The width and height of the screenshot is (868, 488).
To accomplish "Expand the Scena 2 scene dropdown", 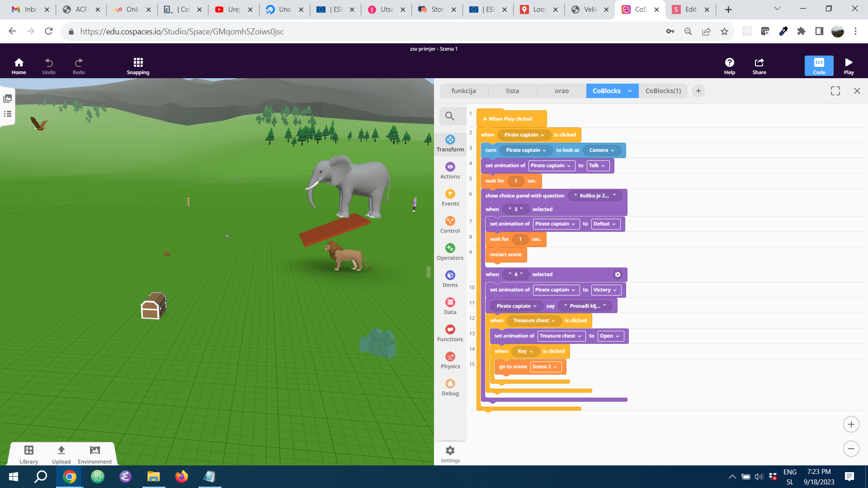I will point(546,367).
